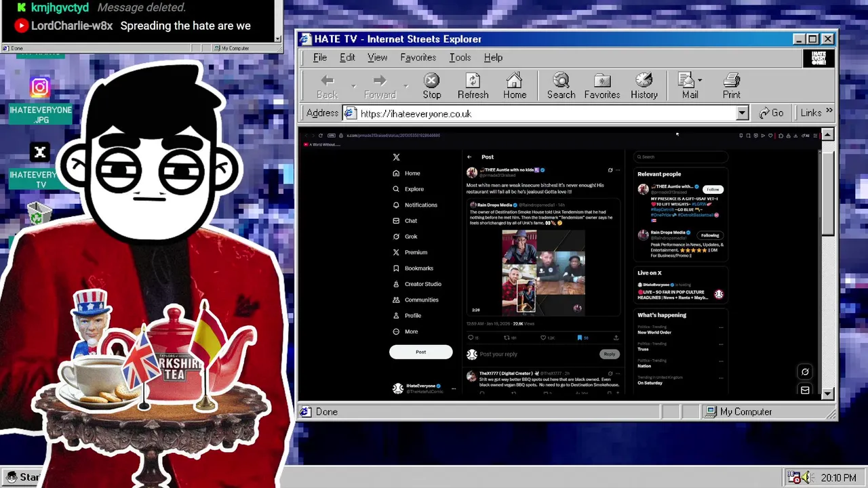The height and width of the screenshot is (488, 868).
Task: Expand the address bar dropdown arrow
Action: (742, 113)
